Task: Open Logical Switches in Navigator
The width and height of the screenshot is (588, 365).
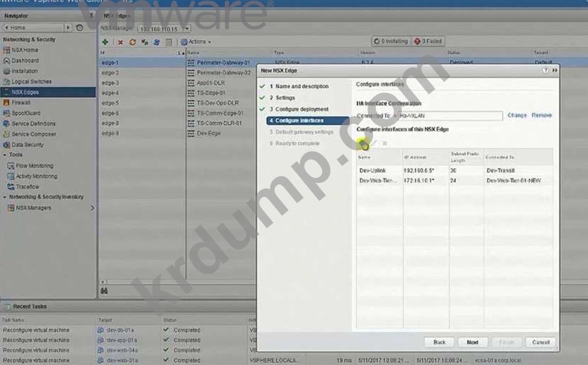Action: (32, 82)
